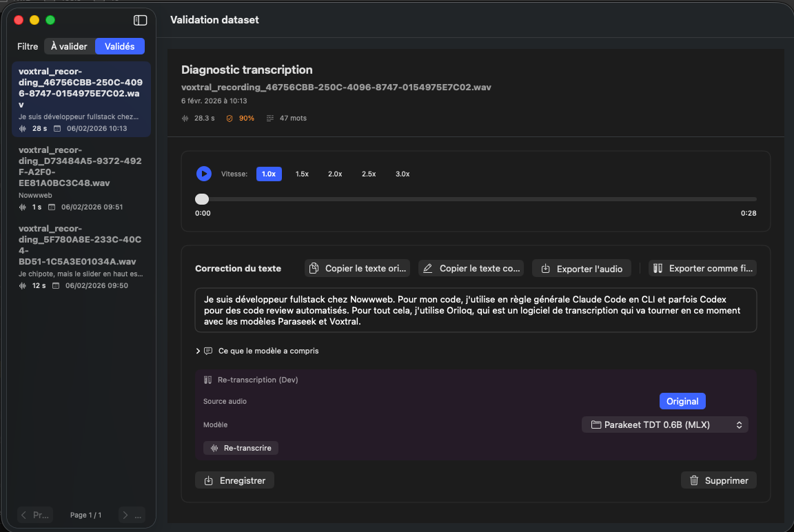Open recording 5F780A8E 'Je chipote' in the list

click(x=81, y=256)
